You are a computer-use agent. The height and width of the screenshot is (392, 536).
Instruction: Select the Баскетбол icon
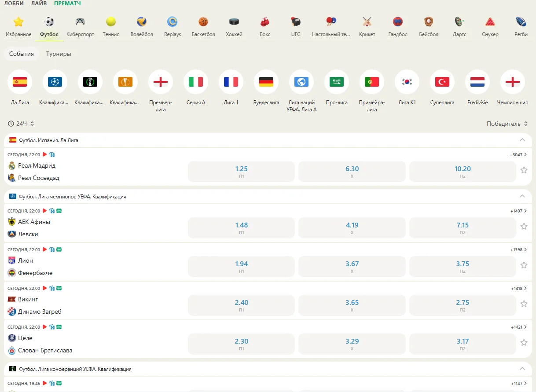coord(203,22)
